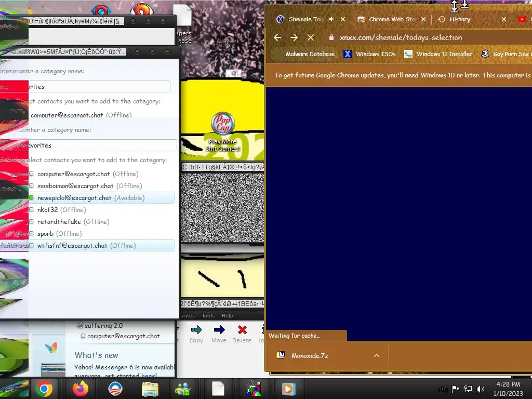Image resolution: width=532 pixels, height=399 pixels.
Task: Open the Help menu in the background window
Action: click(228, 315)
